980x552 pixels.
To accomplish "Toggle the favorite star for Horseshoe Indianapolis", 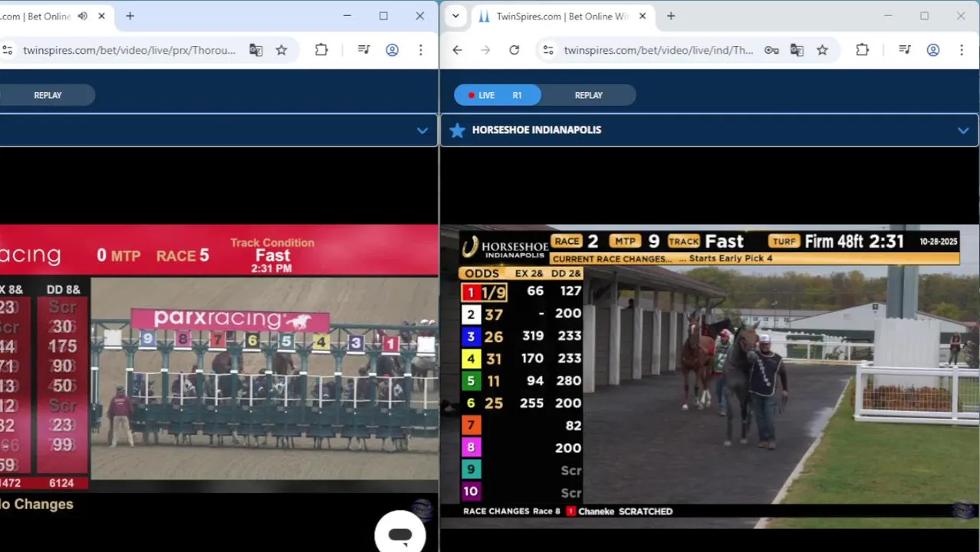I will pyautogui.click(x=457, y=130).
